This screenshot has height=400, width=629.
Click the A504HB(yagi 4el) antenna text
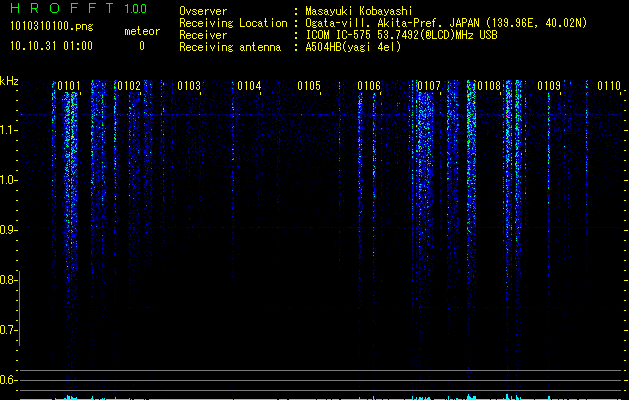click(353, 47)
